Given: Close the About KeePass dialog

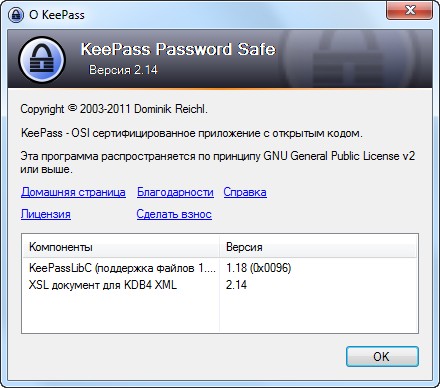Looking at the screenshot, I should (x=409, y=10).
